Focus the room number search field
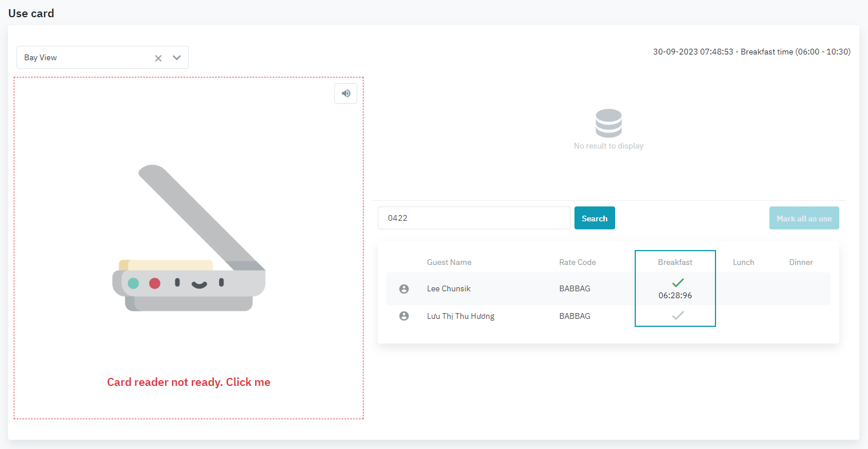868x449 pixels. [x=474, y=218]
